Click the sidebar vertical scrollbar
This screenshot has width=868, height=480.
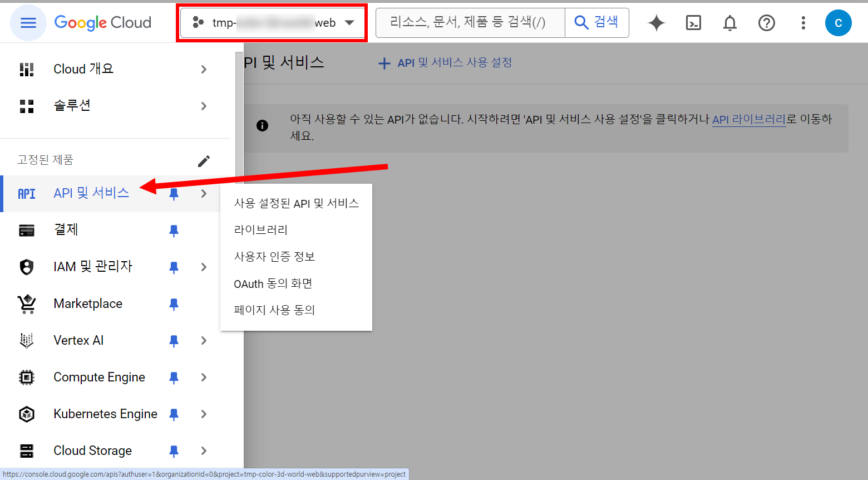tap(239, 117)
